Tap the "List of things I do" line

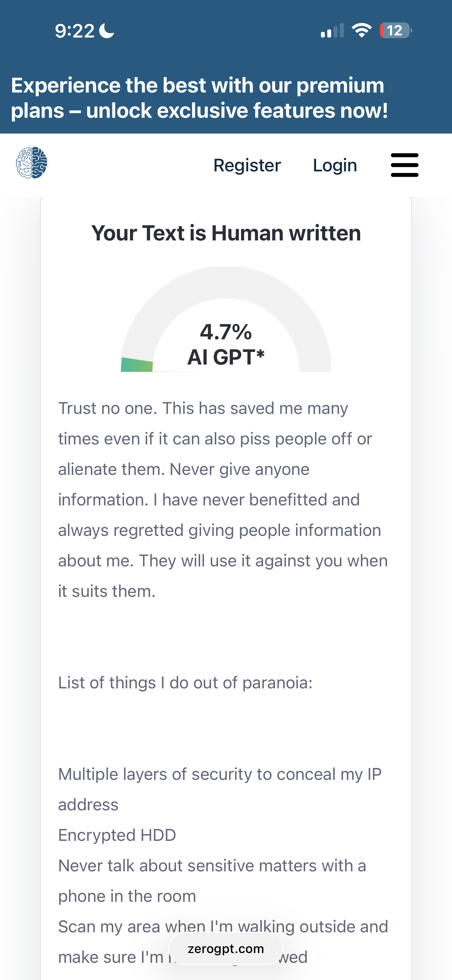185,683
